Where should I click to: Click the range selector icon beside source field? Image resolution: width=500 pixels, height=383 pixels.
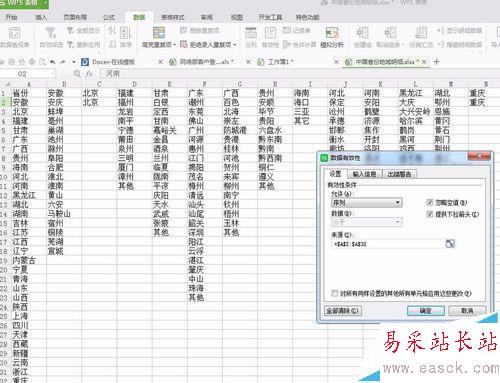pos(450,244)
